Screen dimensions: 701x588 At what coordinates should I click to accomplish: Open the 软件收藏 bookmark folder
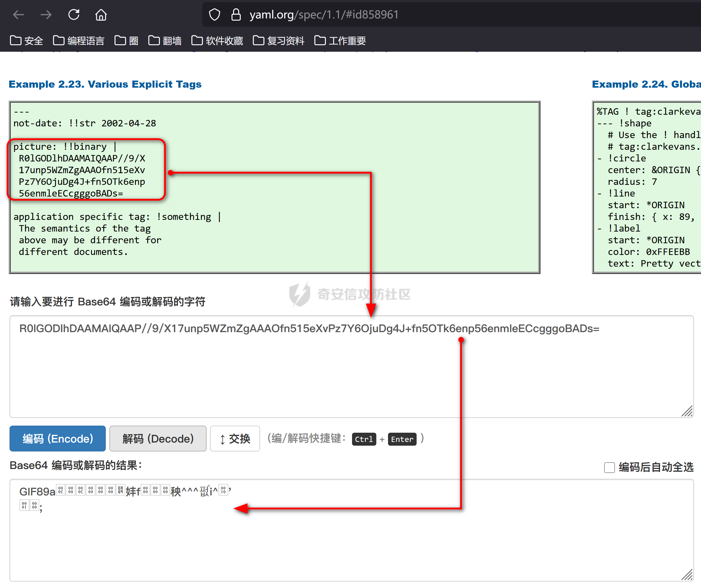click(217, 41)
